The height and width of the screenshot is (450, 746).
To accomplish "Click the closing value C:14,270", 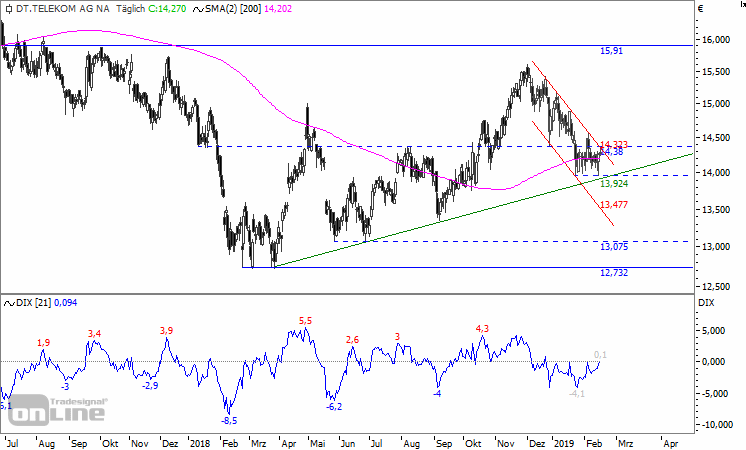I will tap(167, 9).
